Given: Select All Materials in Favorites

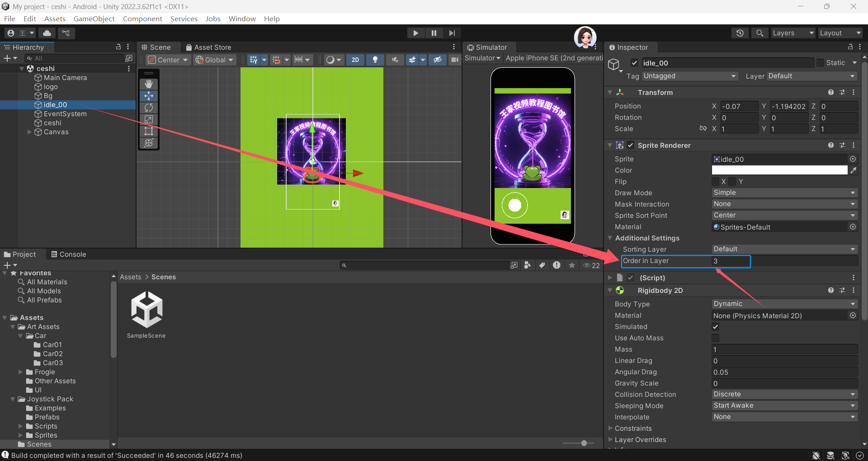Looking at the screenshot, I should (x=47, y=282).
